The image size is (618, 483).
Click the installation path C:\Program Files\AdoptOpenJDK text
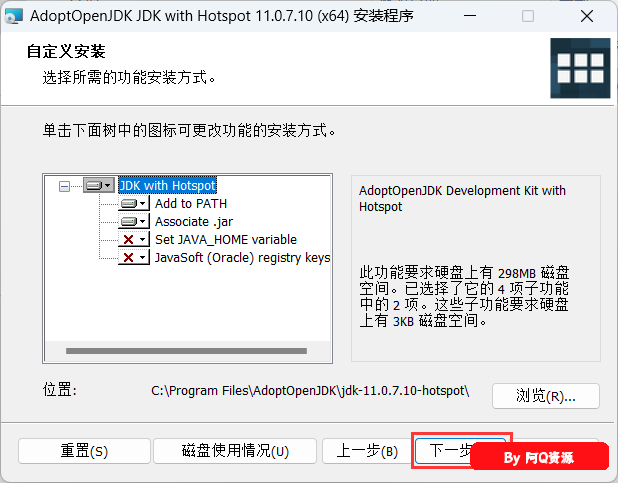pyautogui.click(x=310, y=391)
